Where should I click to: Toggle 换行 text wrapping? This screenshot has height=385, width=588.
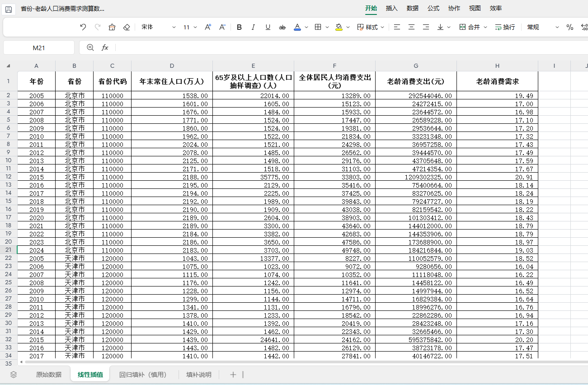tap(505, 27)
